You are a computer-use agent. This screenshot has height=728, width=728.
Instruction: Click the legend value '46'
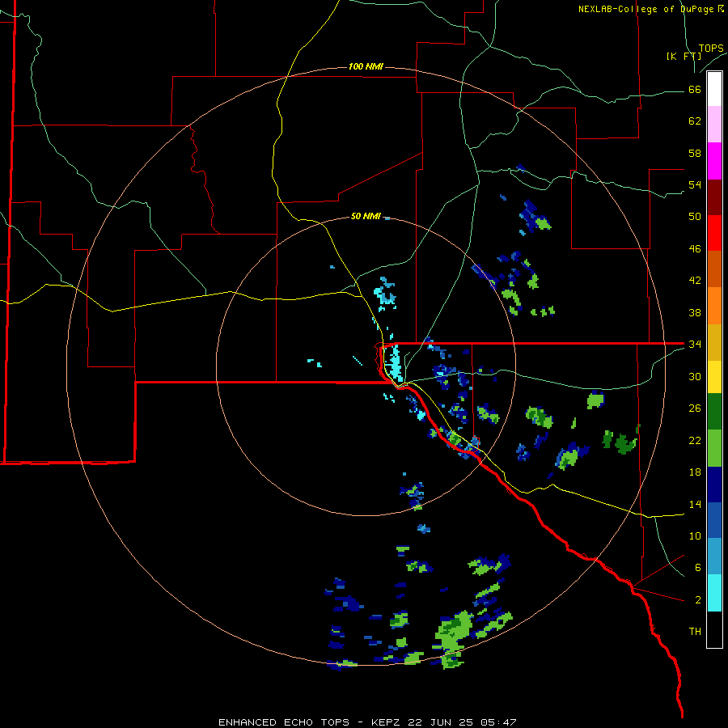pyautogui.click(x=695, y=249)
